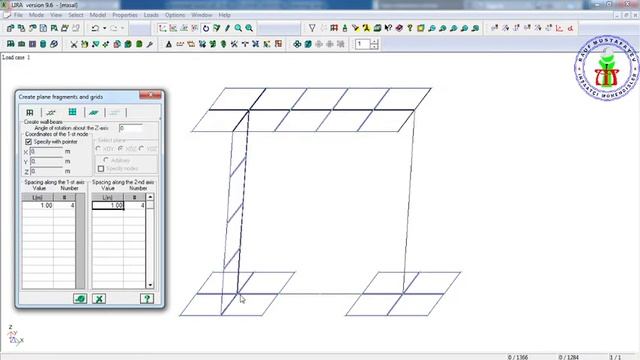The image size is (640, 360).
Task: Click the funnel filter icon
Action: [x=312, y=28]
